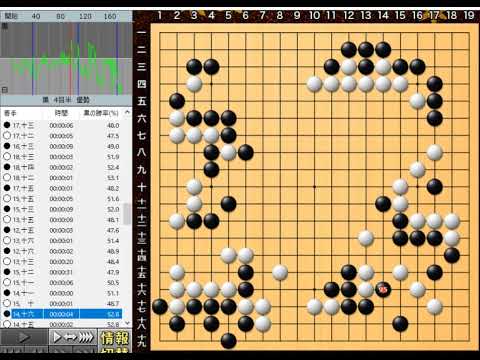Click the auto-play fast-forward arrows button
Image resolution: width=480 pixels, height=360 pixels.
[x=73, y=338]
